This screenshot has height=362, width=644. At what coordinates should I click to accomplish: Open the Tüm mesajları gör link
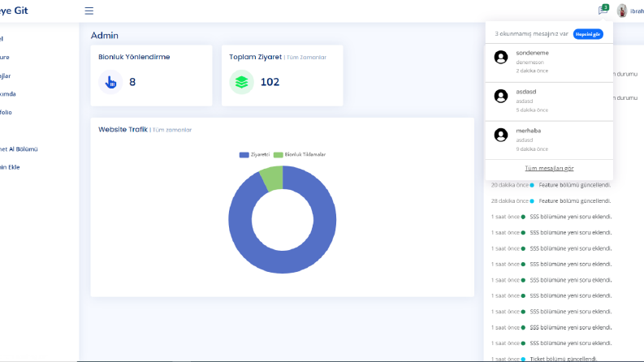549,168
